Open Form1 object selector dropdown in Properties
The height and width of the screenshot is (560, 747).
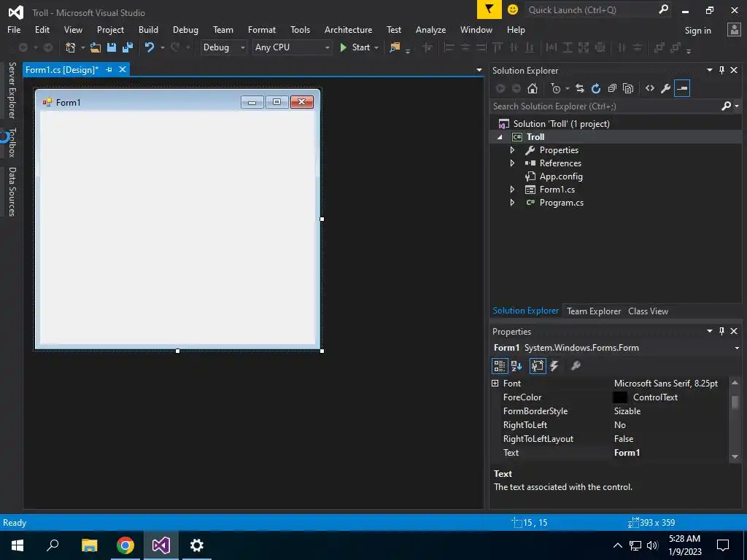[x=737, y=348]
